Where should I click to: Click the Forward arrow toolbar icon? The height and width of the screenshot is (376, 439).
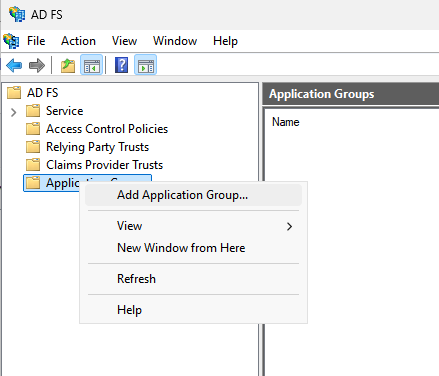tap(37, 65)
